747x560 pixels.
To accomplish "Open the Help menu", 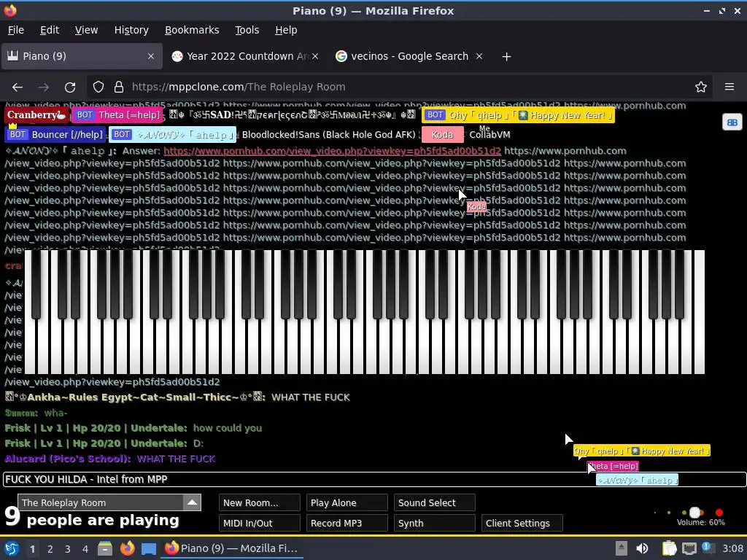I will 286,30.
